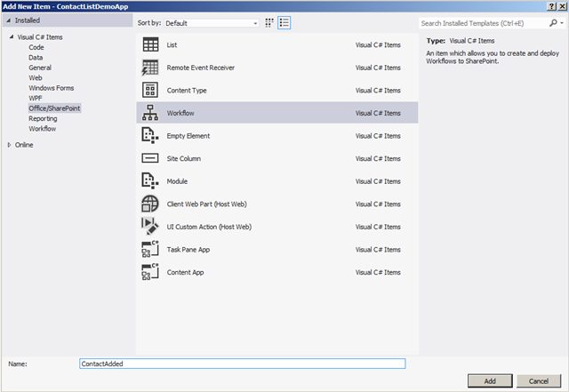
Task: Select the Task Pane App icon
Action: point(150,249)
